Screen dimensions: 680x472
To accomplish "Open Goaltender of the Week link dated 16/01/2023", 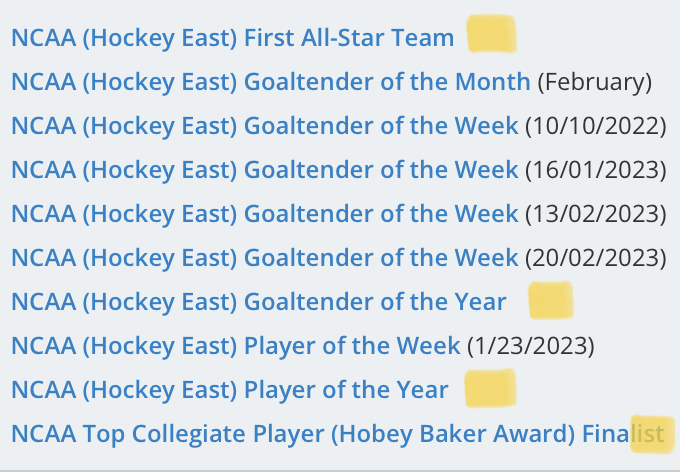I will (265, 170).
